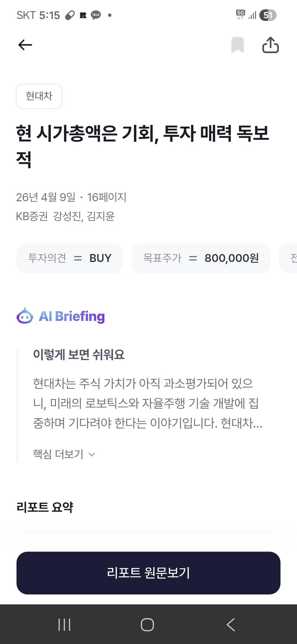
Task: Tap the 투자의견 BUY chip
Action: click(x=70, y=258)
